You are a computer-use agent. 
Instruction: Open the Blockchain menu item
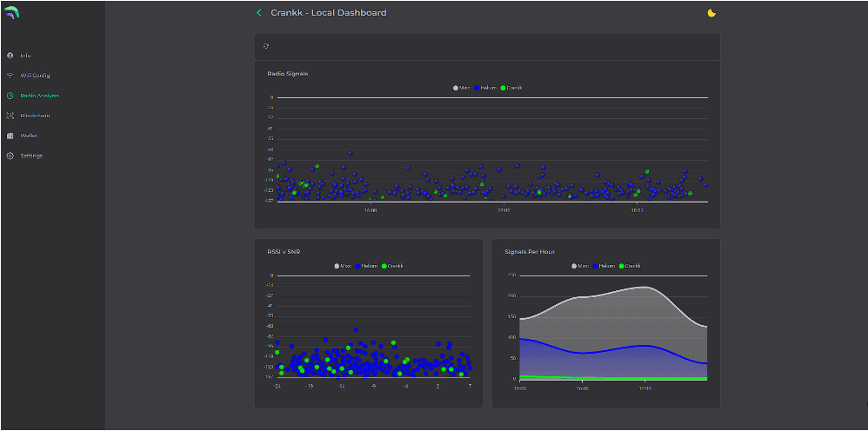point(36,116)
